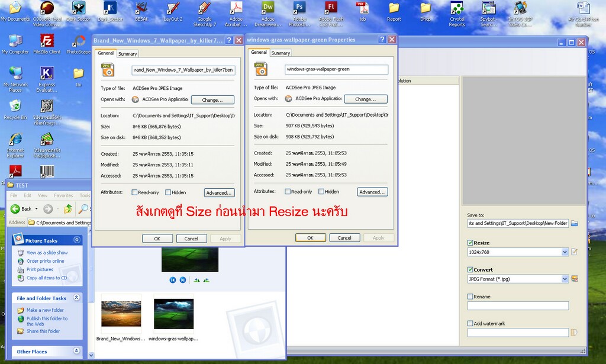Image resolution: width=606 pixels, height=364 pixels.
Task: Tick Read-only in the Brand_New_Windows_7 Properties dialog
Action: point(134,192)
